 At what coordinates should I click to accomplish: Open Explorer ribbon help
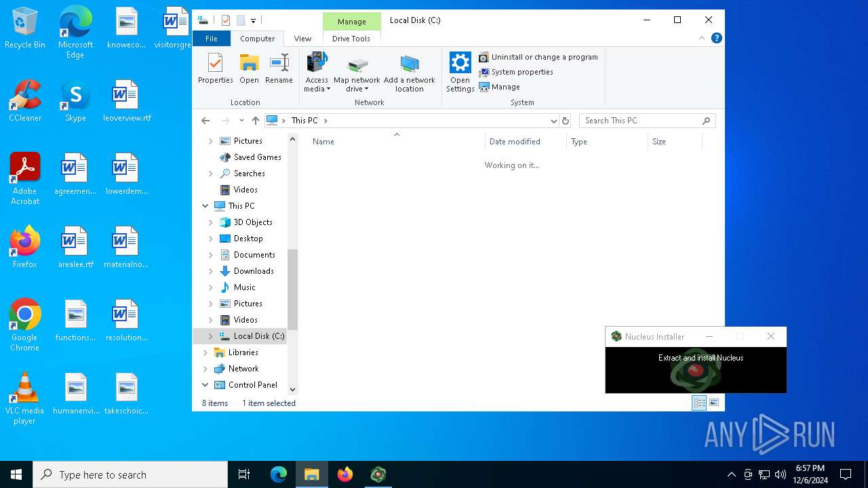click(x=717, y=39)
